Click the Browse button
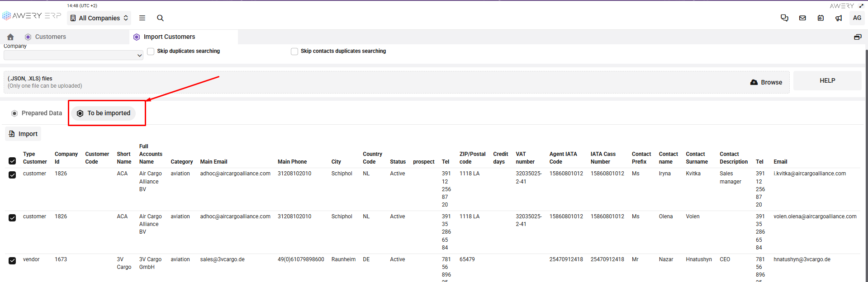 coord(766,82)
